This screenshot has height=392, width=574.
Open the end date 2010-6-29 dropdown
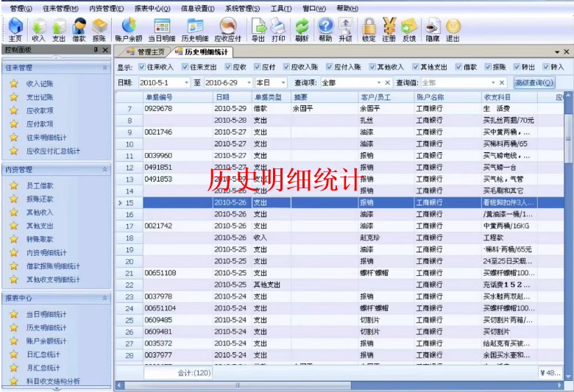coord(249,82)
